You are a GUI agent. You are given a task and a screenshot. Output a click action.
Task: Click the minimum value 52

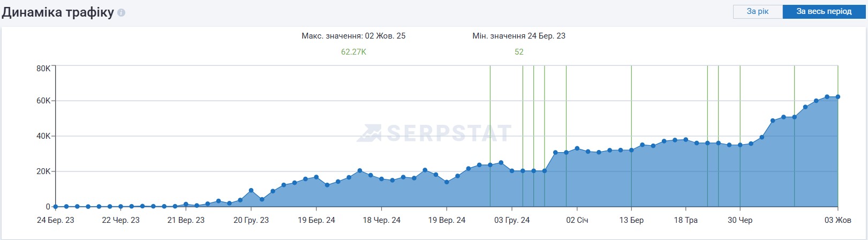point(519,52)
